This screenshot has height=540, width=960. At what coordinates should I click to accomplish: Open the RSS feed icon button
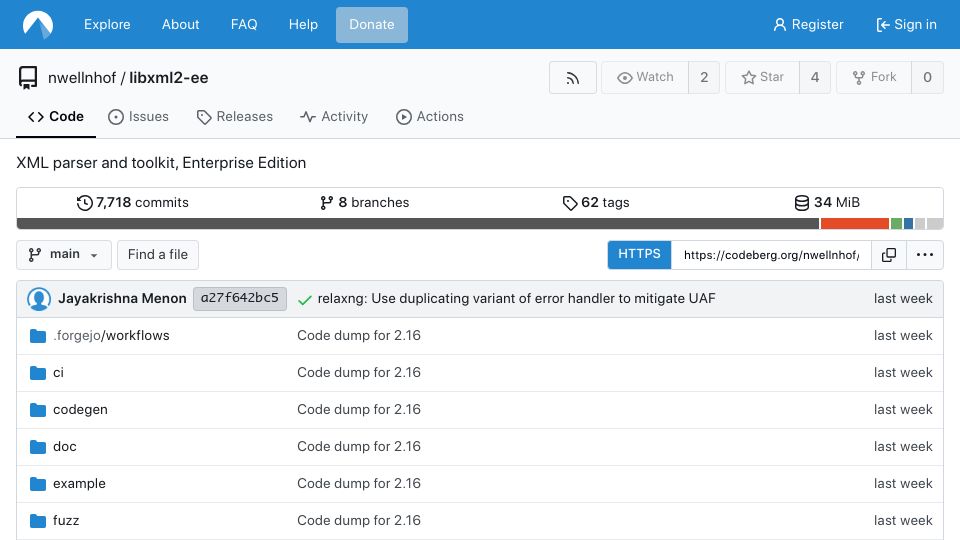click(572, 78)
